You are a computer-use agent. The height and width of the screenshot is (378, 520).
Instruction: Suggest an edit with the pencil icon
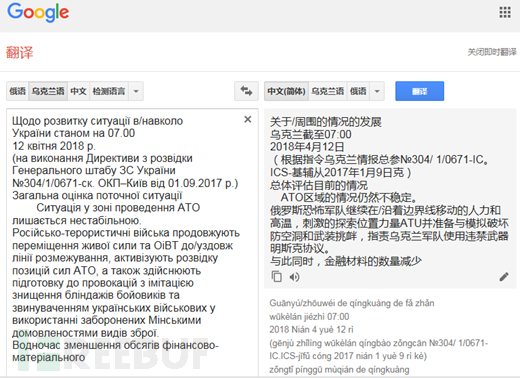pyautogui.click(x=504, y=276)
